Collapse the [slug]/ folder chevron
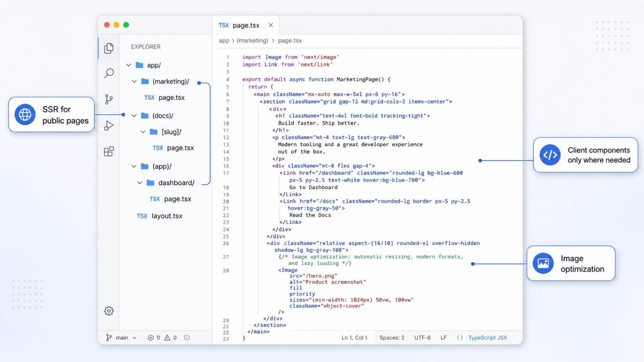Viewport: 644px width, 362px height. [x=143, y=132]
